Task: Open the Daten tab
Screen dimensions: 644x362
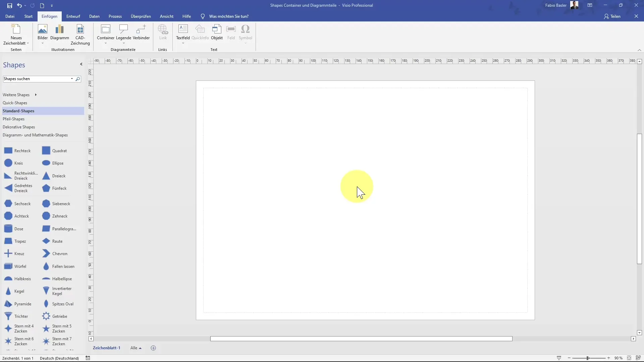Action: point(94,16)
